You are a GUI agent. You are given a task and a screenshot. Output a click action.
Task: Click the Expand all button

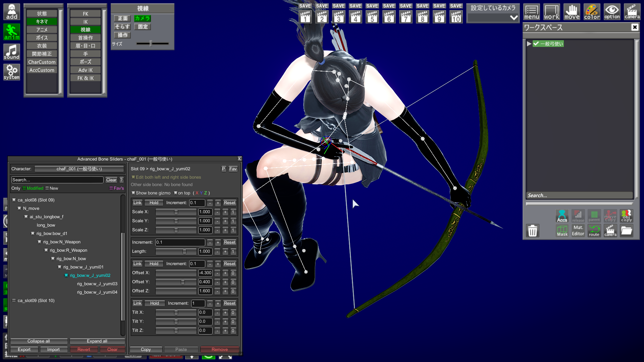click(x=97, y=341)
